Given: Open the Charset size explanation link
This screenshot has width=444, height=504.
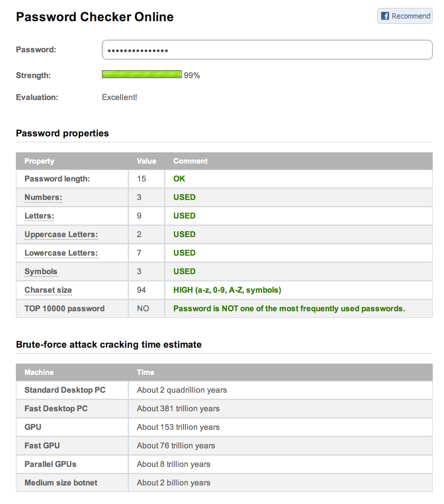Looking at the screenshot, I should click(48, 290).
